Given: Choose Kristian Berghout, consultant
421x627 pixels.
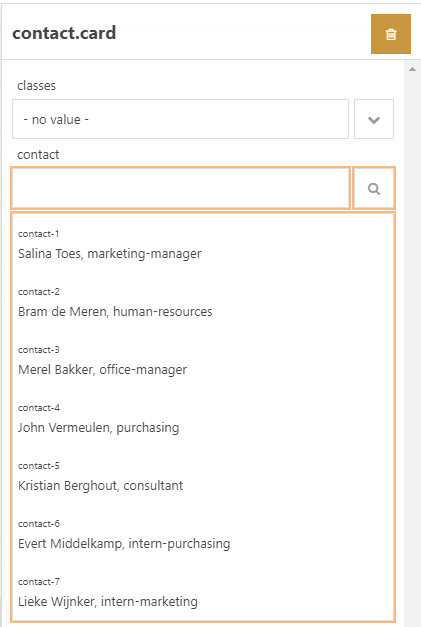Looking at the screenshot, I should (203, 477).
